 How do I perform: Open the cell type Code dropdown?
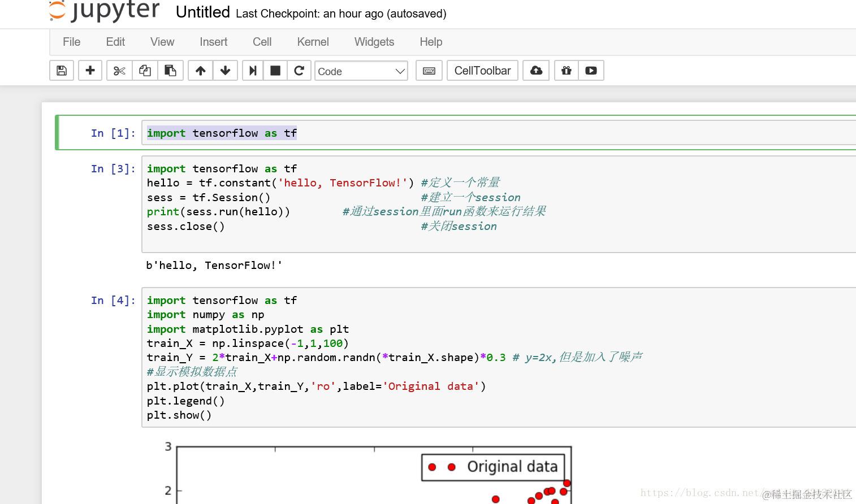coord(361,71)
